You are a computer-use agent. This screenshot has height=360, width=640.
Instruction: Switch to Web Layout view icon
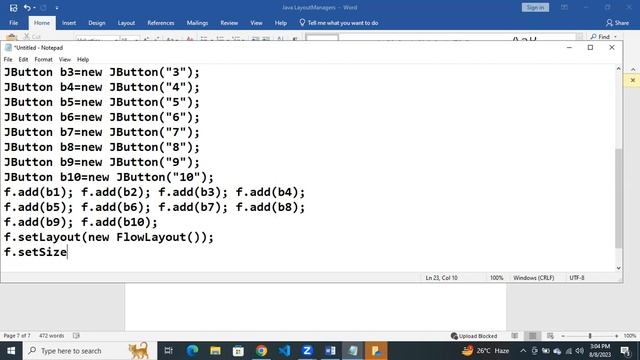click(x=550, y=336)
